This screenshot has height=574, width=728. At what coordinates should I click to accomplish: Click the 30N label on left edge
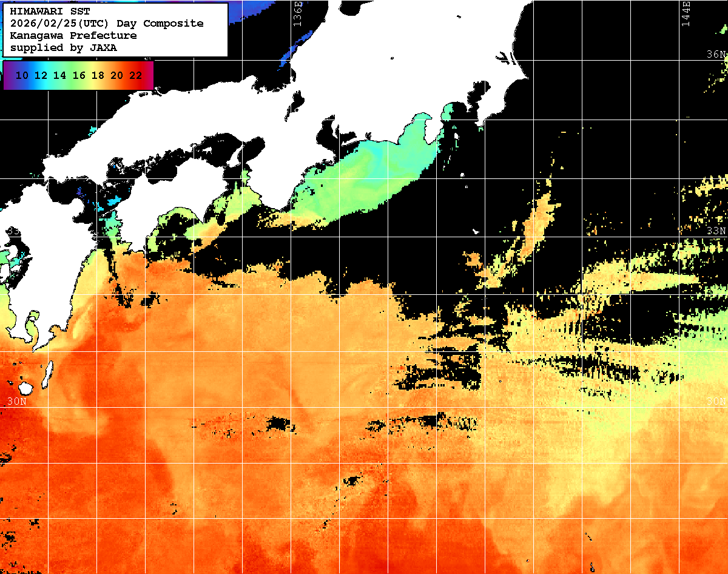(17, 402)
